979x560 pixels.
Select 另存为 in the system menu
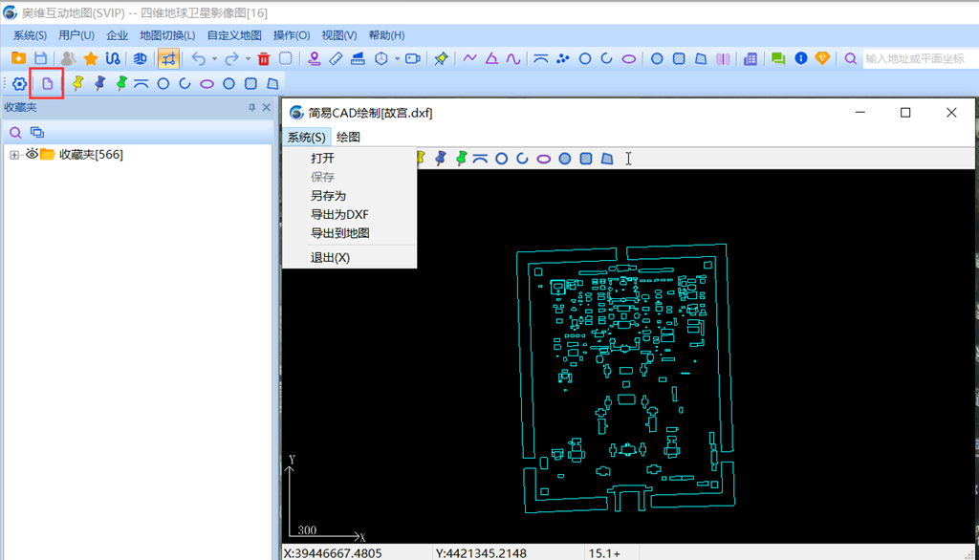point(328,195)
